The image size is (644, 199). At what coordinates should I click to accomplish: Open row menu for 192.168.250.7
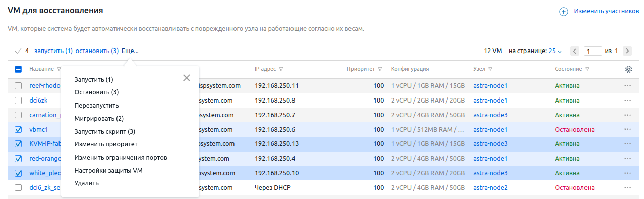point(628,115)
